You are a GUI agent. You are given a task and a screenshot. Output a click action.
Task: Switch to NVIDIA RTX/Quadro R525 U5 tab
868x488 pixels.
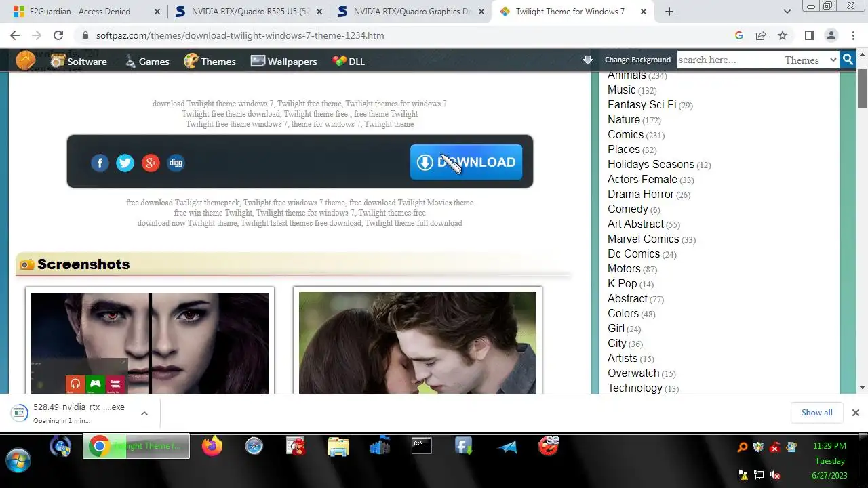[248, 12]
